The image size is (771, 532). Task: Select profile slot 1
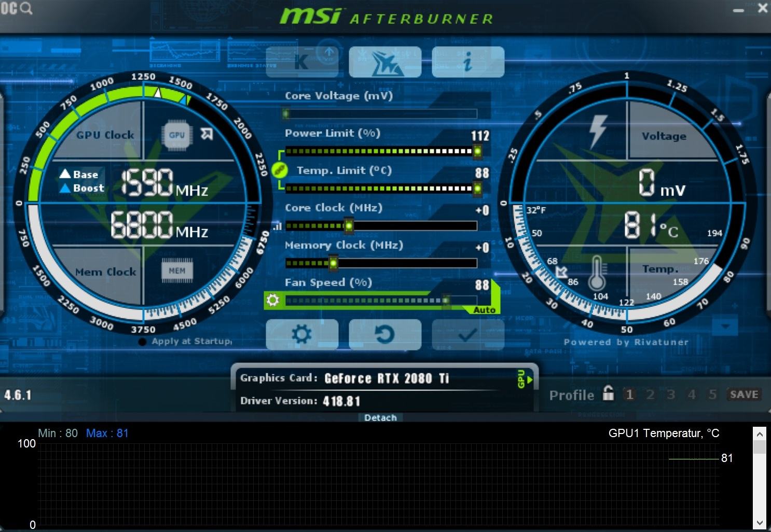tap(629, 395)
